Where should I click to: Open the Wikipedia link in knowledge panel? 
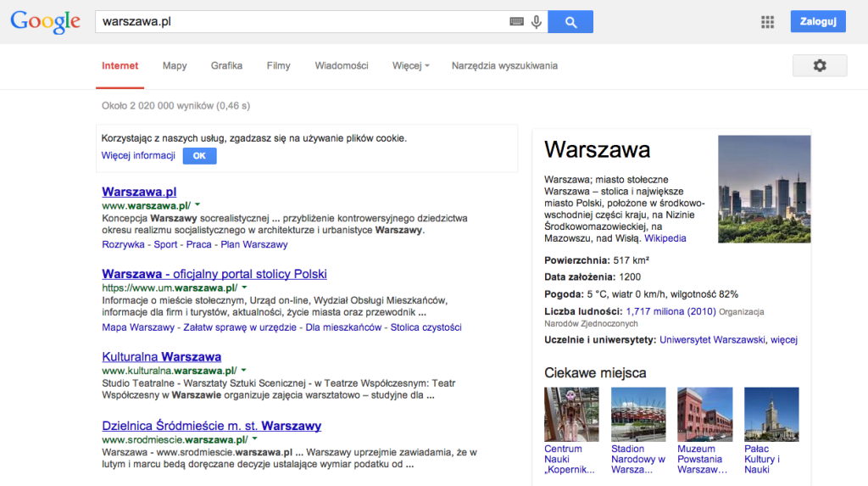point(665,238)
